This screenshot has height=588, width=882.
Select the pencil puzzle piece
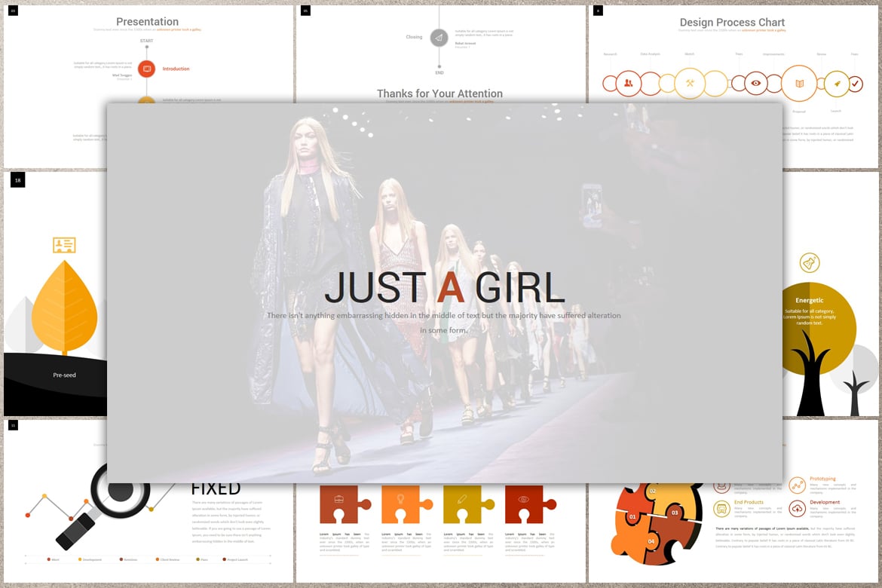pos(467,504)
